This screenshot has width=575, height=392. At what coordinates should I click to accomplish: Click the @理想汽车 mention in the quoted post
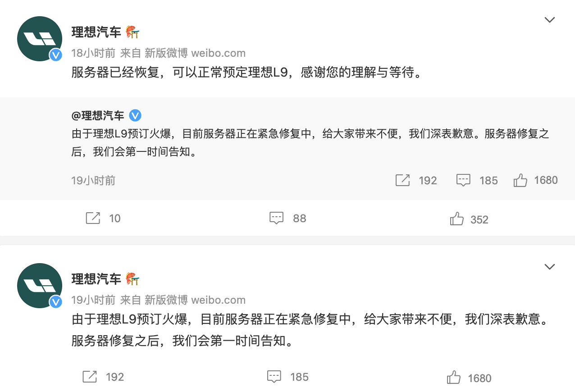[x=98, y=116]
